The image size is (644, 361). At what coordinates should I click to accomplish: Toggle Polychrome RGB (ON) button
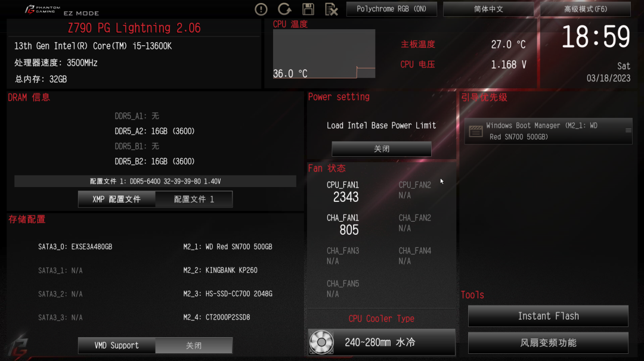point(391,9)
